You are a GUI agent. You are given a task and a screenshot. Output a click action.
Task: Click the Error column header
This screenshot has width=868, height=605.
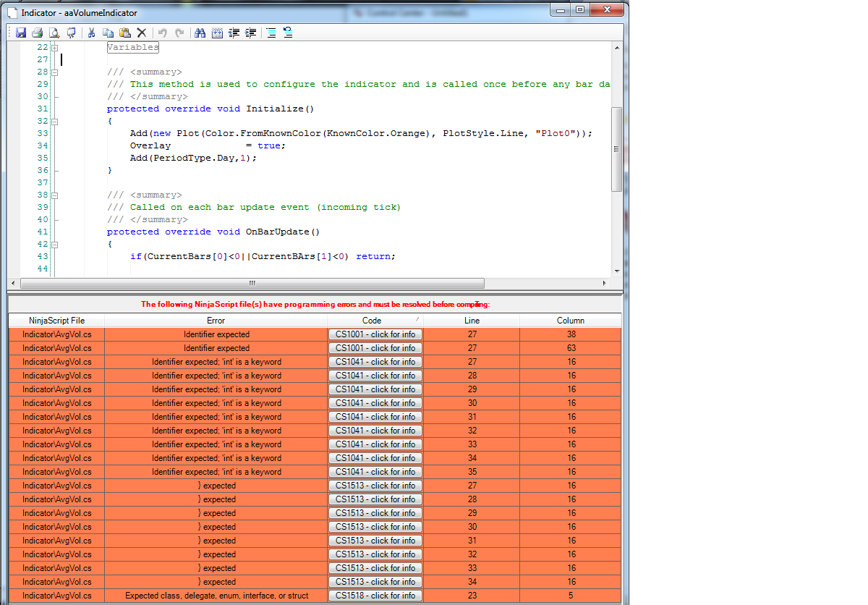[x=216, y=320]
